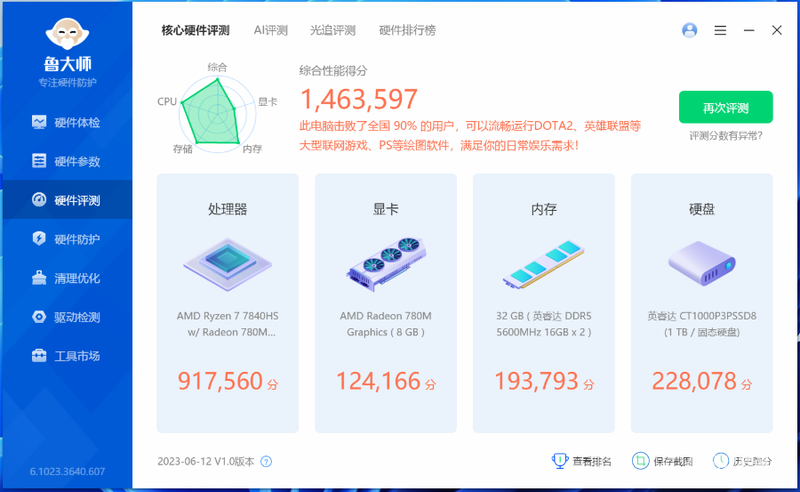Viewport: 800px width, 492px height.
Task: Click the graphics card illustration
Action: [386, 264]
